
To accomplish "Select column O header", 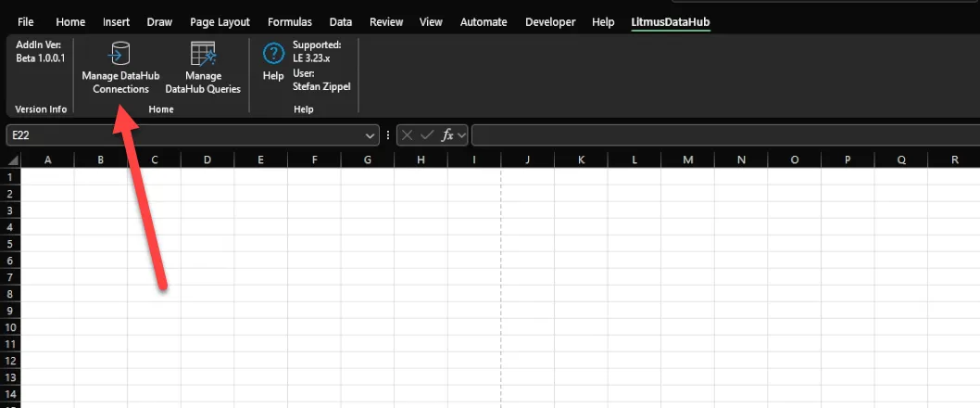I will (795, 160).
